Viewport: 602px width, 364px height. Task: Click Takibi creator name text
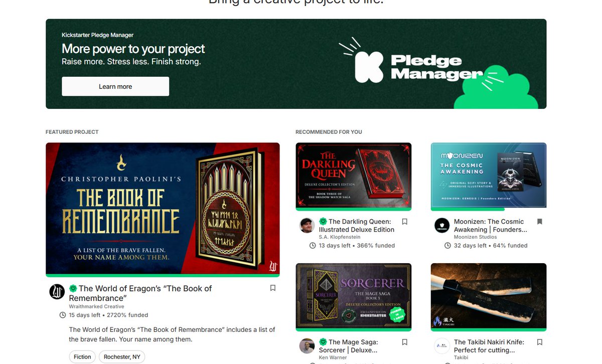[461, 358]
